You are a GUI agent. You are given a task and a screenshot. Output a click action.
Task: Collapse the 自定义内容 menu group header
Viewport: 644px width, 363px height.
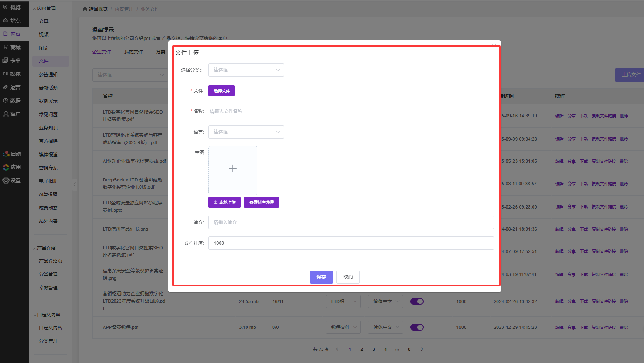pos(47,315)
